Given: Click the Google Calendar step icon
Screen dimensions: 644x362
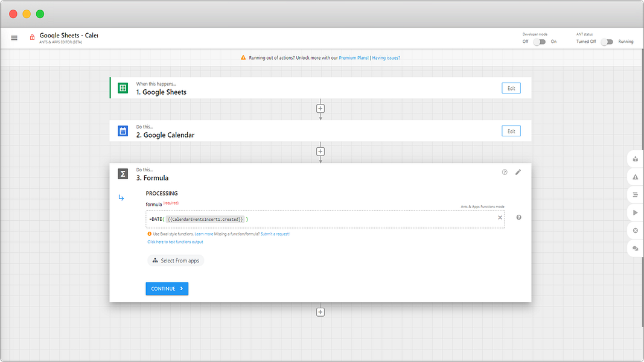Looking at the screenshot, I should [x=123, y=131].
